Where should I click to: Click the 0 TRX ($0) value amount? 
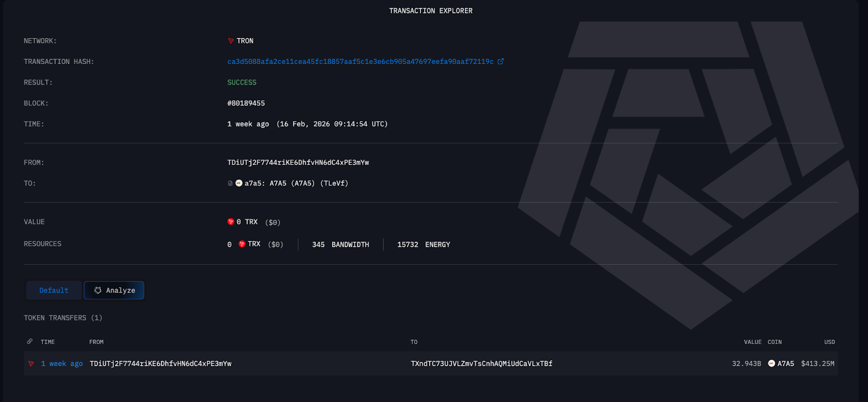click(254, 222)
